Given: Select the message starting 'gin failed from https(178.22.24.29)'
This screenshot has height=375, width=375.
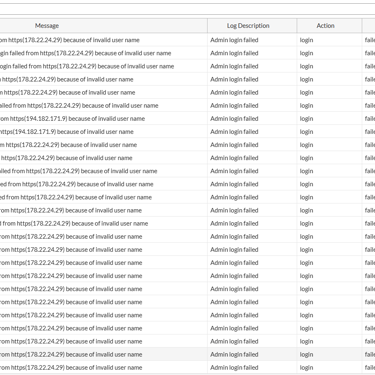Looking at the screenshot, I should 85,53.
